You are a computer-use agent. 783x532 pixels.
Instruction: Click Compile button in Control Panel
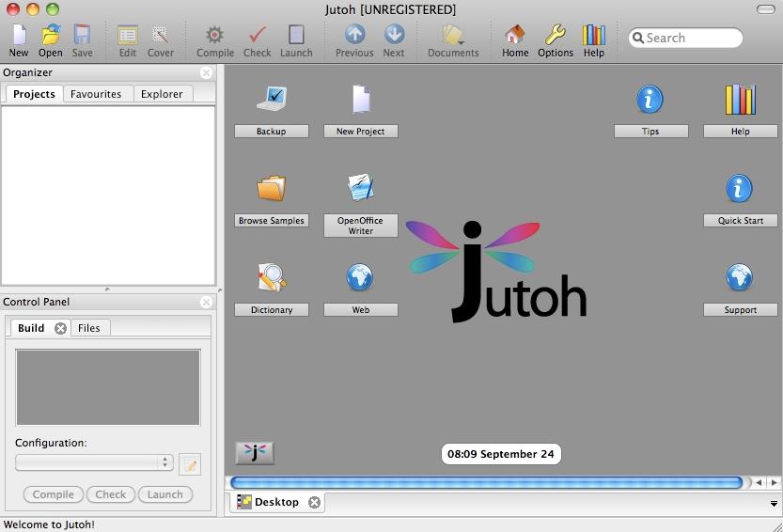coord(54,494)
